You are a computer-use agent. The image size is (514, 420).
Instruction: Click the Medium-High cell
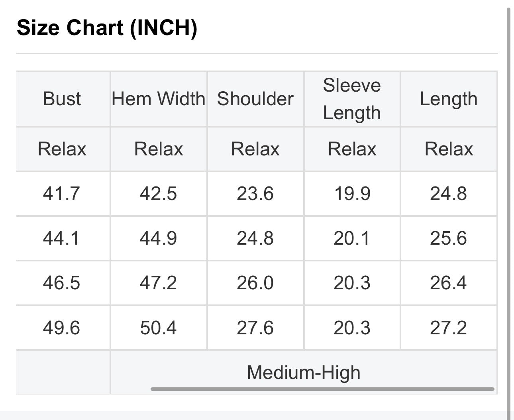304,372
